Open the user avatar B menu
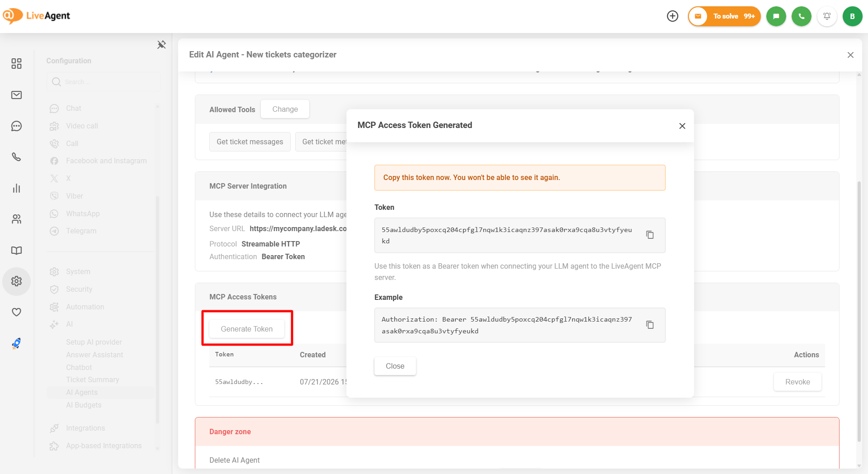The image size is (868, 474). 852,16
